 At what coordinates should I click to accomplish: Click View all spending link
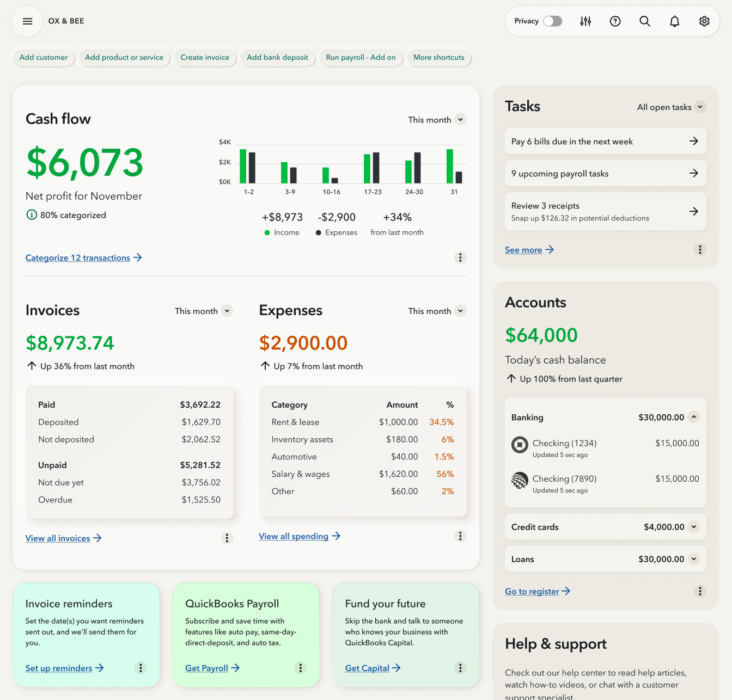tap(300, 536)
